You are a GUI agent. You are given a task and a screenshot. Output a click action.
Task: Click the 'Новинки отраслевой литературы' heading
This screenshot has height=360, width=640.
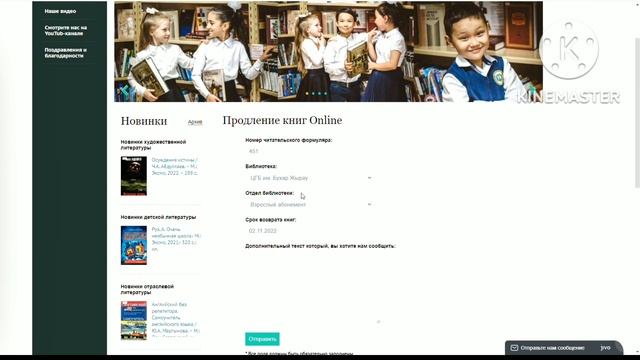click(x=147, y=289)
